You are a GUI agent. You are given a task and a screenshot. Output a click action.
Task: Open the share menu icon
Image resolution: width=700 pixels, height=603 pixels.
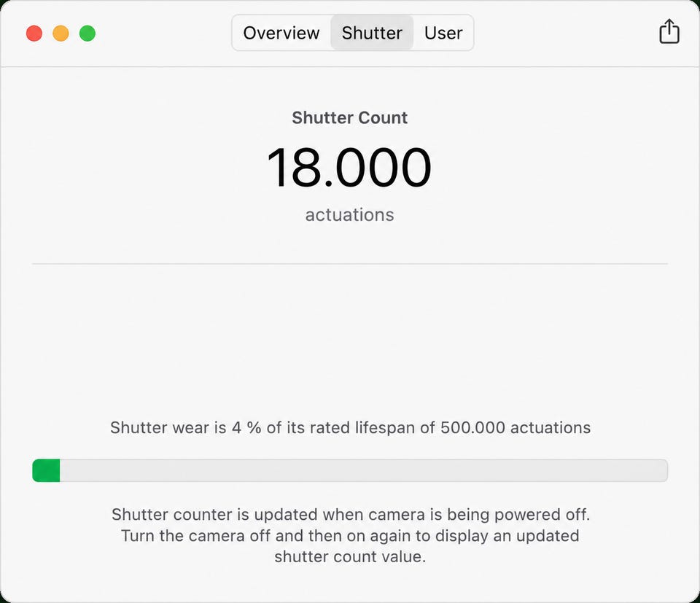pos(669,32)
